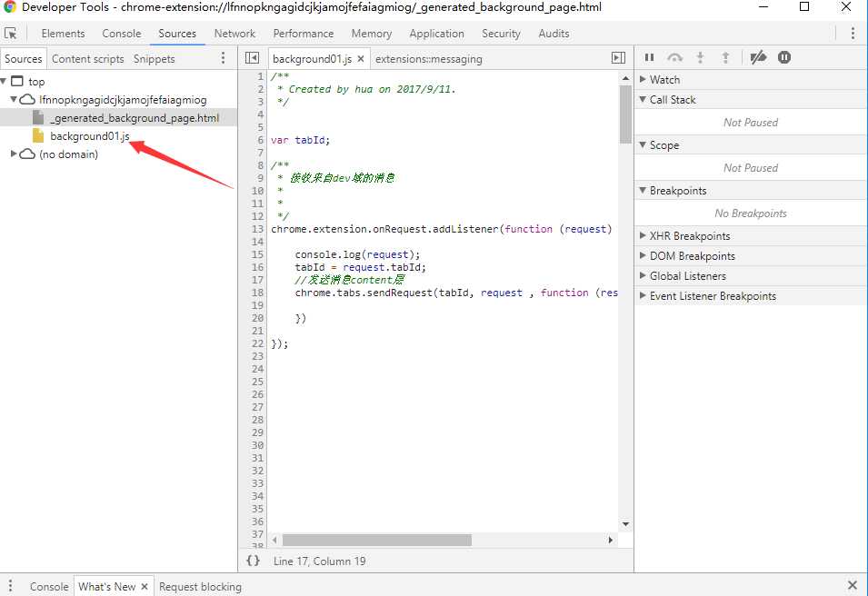
Task: Click the 'Line 17, Column 19' status text
Action: (x=319, y=561)
